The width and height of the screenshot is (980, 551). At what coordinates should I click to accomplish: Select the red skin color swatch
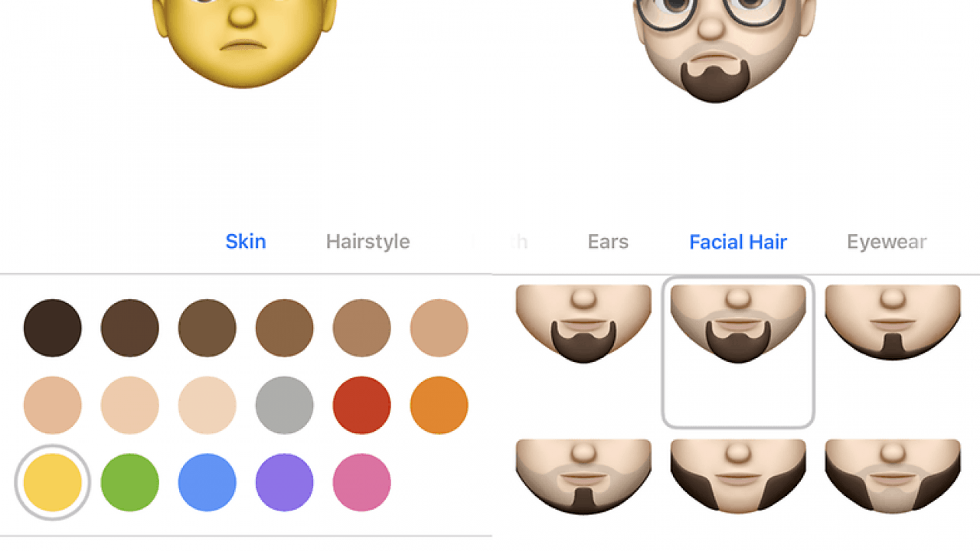[362, 405]
